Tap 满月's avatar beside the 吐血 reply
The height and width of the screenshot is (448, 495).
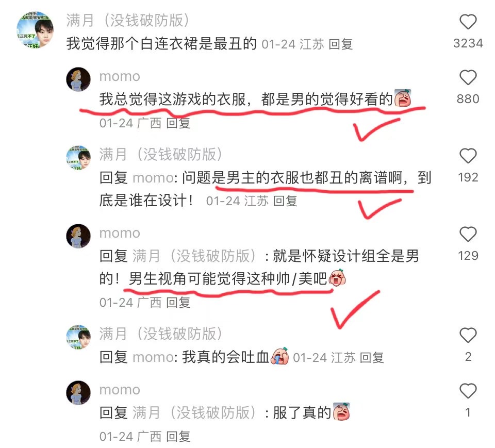pos(78,337)
